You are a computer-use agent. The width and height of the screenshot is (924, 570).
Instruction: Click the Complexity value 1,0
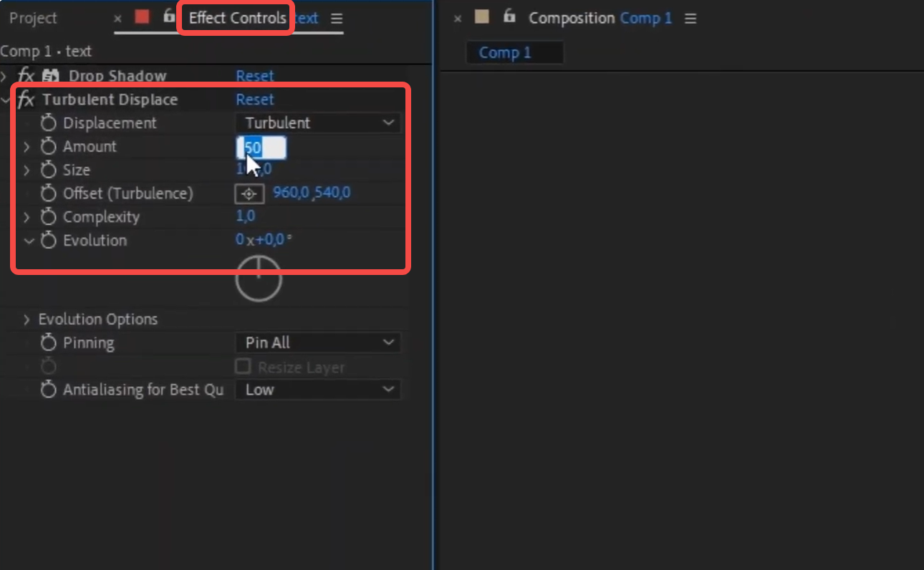pyautogui.click(x=246, y=216)
